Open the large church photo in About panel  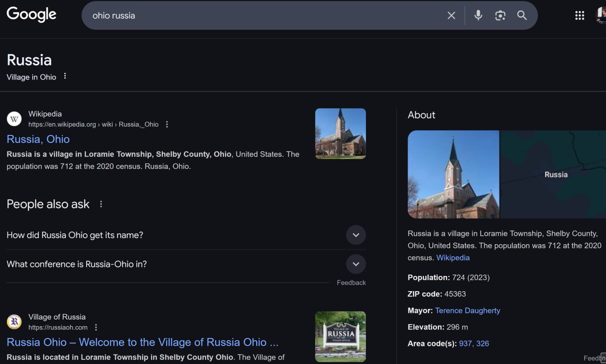[x=453, y=174]
